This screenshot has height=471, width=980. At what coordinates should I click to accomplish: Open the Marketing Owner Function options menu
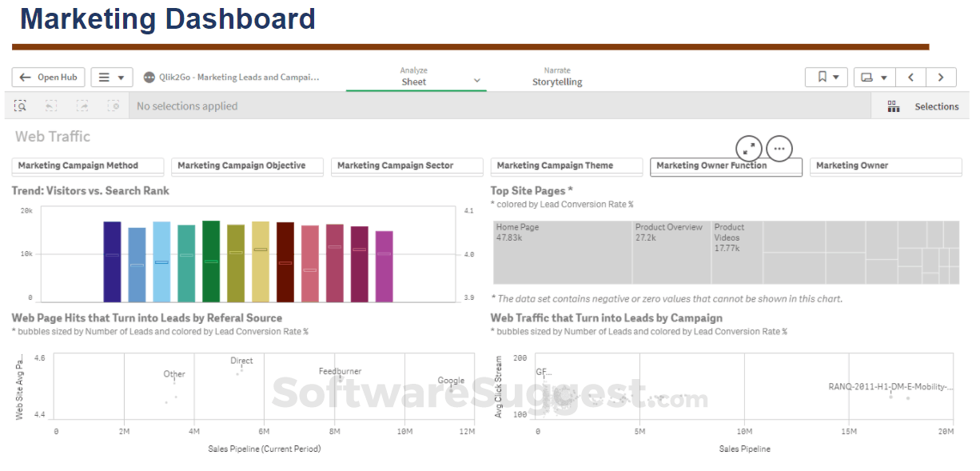779,147
